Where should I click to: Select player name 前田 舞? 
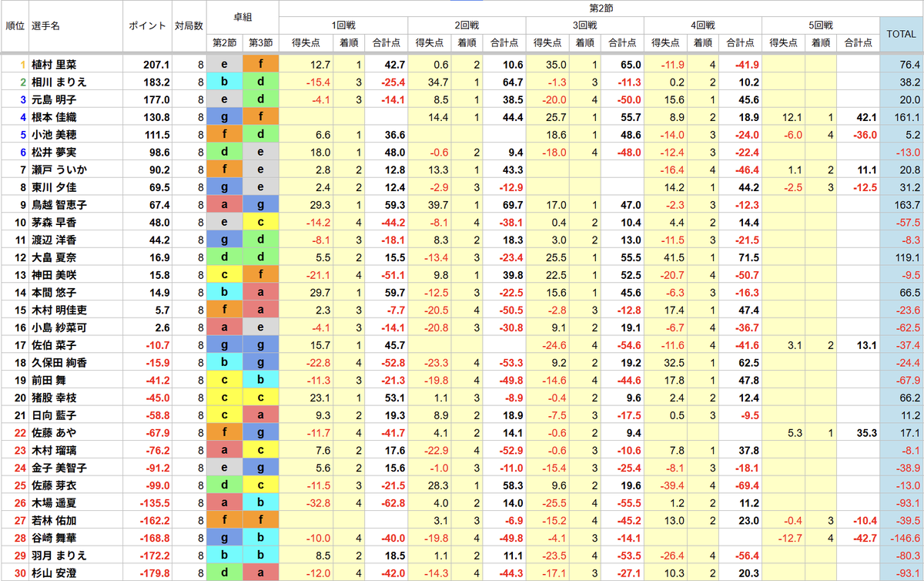49,381
